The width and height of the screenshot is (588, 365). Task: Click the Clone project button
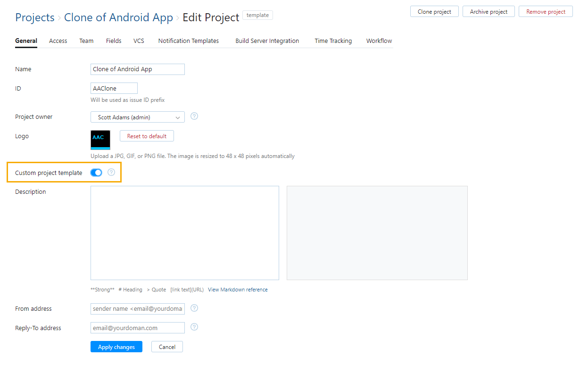pyautogui.click(x=434, y=11)
